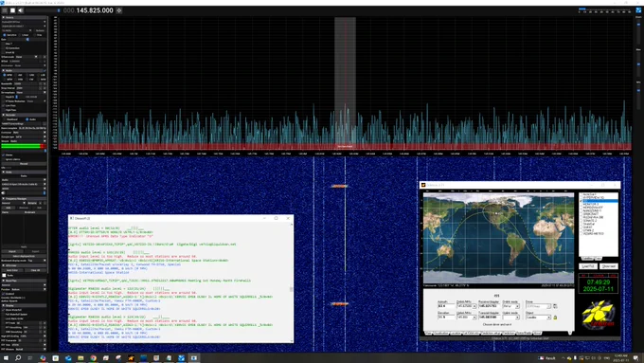Toggle the Show Waterfall checkbox

(x=3, y=310)
